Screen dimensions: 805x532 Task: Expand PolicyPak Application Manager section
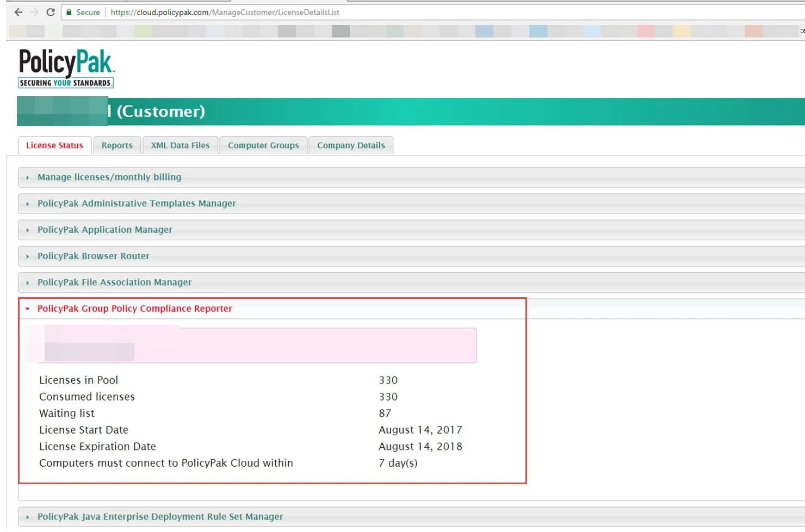pyautogui.click(x=105, y=230)
